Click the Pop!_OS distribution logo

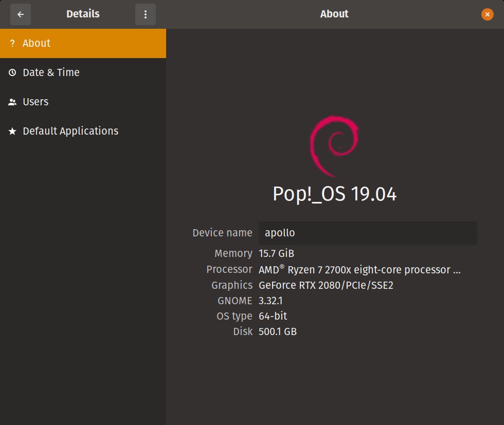(334, 145)
